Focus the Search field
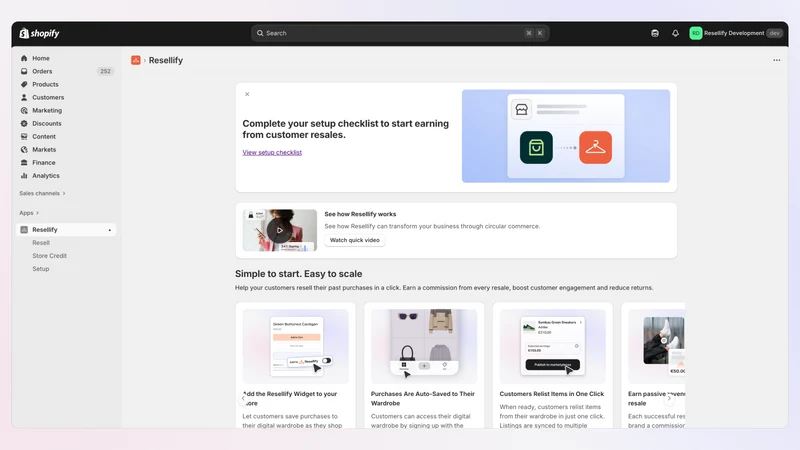This screenshot has height=450, width=800. click(x=399, y=33)
